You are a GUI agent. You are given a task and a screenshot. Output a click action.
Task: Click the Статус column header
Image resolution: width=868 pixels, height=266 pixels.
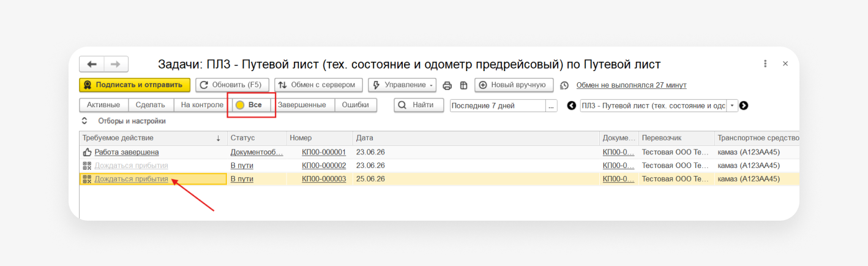tap(257, 138)
